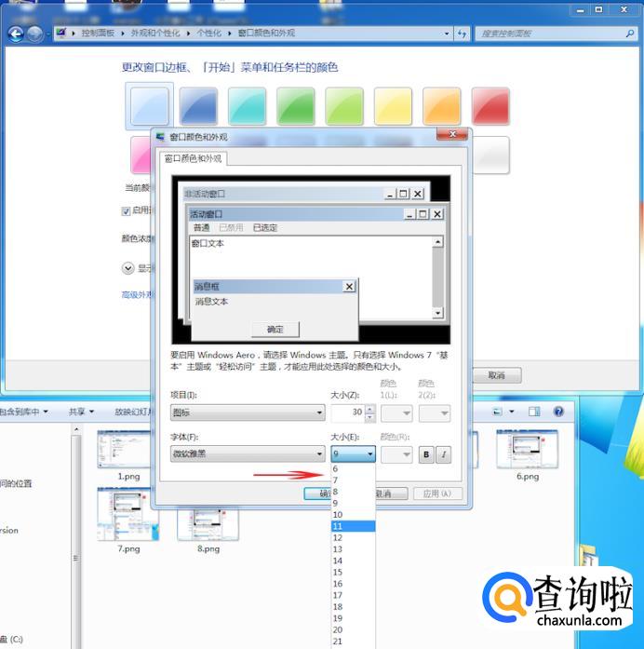Select the white Frost color swatch
This screenshot has width=644, height=649.
490,155
